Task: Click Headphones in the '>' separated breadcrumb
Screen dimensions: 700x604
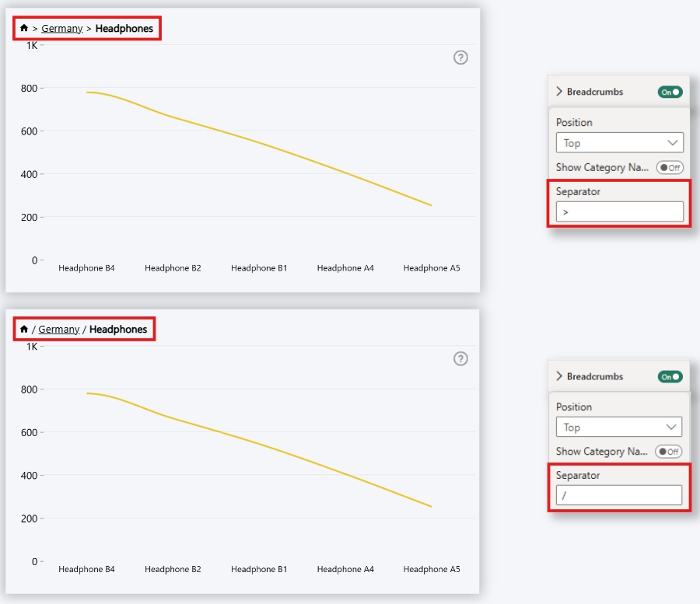Action: 124,29
